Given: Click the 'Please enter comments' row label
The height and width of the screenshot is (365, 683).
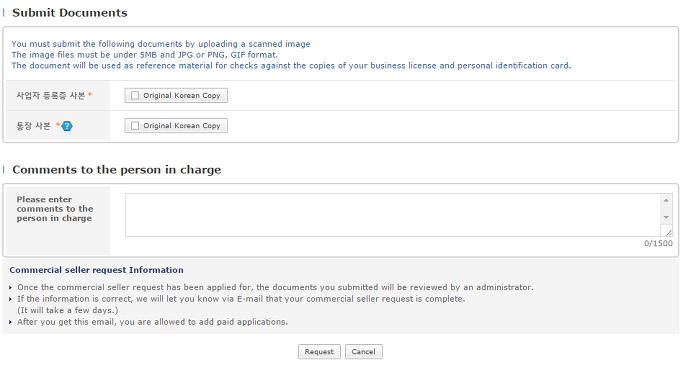Looking at the screenshot, I should 55,209.
